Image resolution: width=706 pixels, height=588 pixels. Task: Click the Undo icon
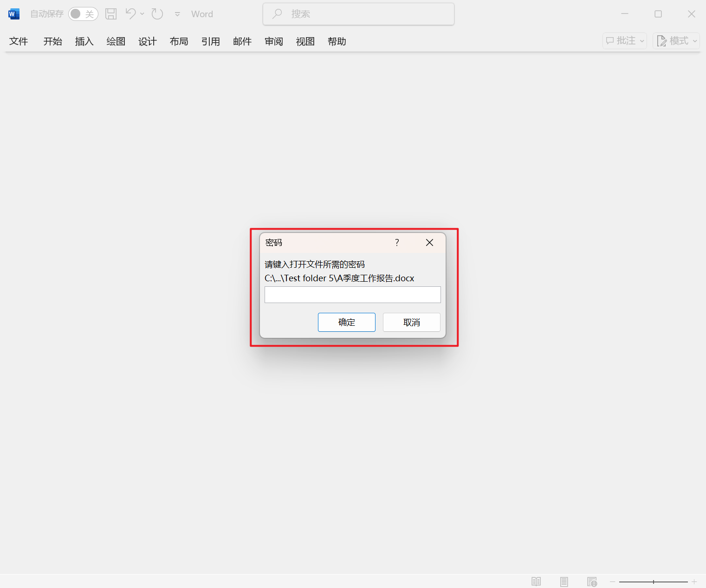pyautogui.click(x=130, y=13)
